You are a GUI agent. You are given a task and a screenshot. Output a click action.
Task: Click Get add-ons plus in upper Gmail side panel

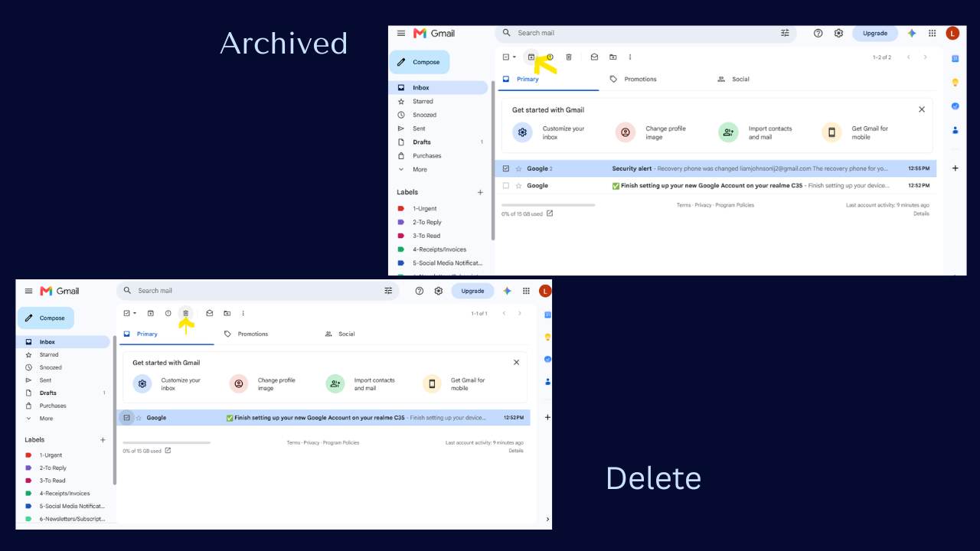point(955,168)
